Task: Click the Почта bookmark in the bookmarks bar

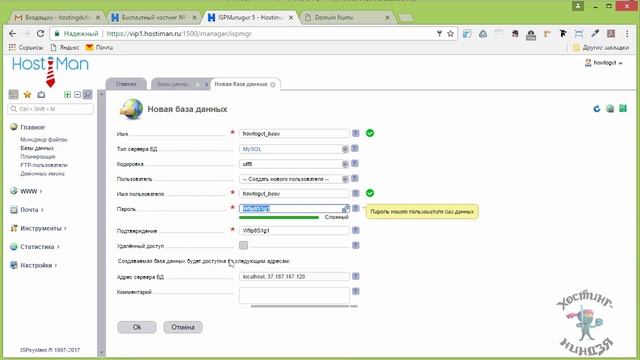Action: (99, 47)
